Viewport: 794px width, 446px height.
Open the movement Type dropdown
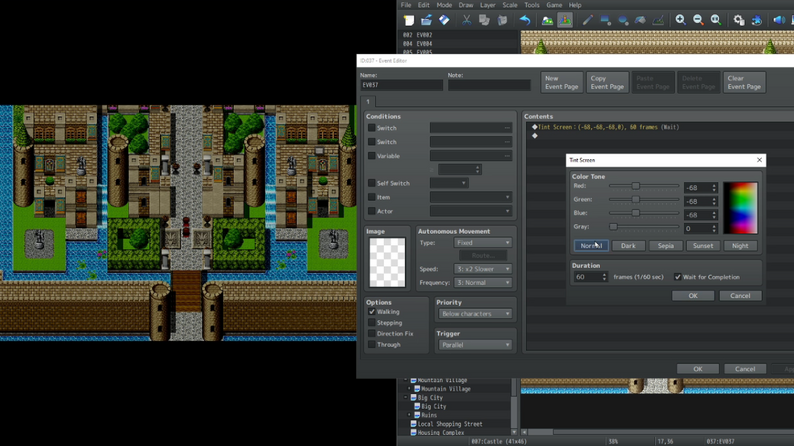pos(483,242)
